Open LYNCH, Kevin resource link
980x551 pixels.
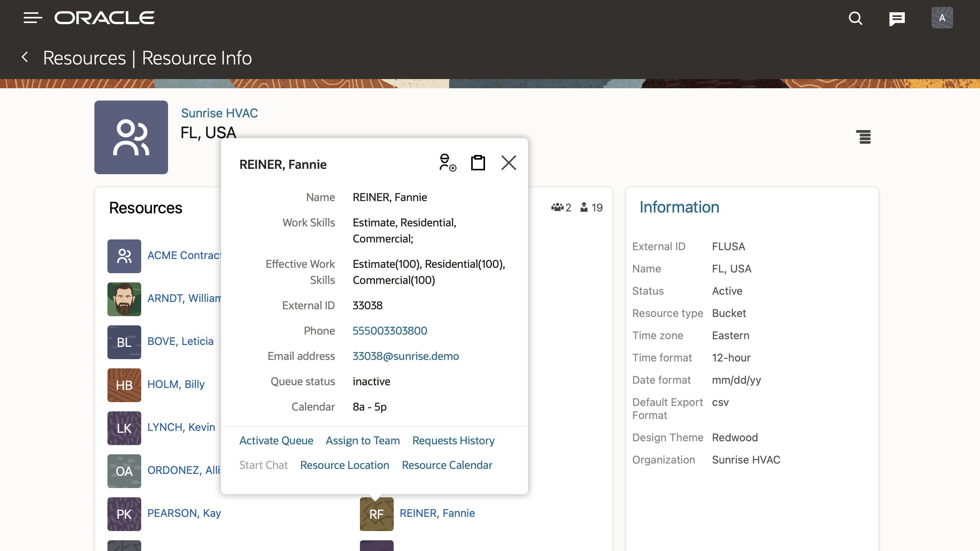tap(181, 427)
